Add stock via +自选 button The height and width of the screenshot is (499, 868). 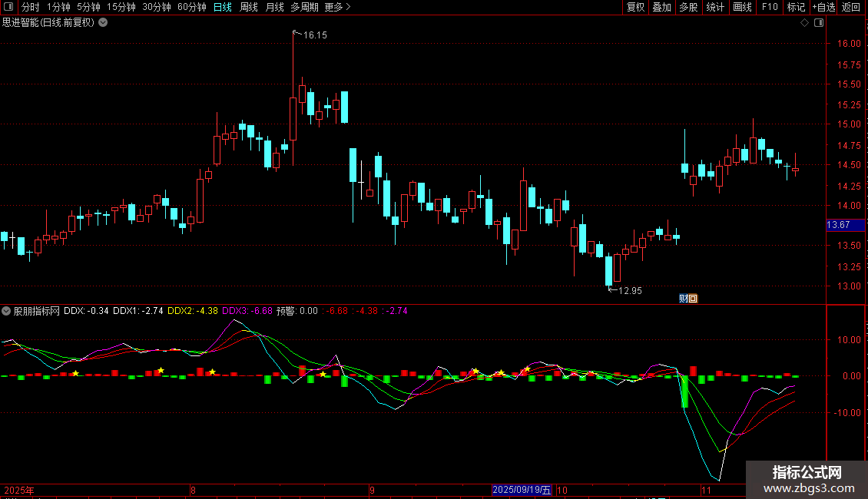[823, 7]
